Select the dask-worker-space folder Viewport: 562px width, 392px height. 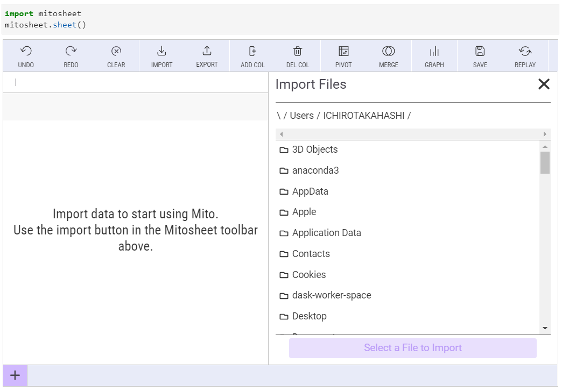(x=331, y=295)
